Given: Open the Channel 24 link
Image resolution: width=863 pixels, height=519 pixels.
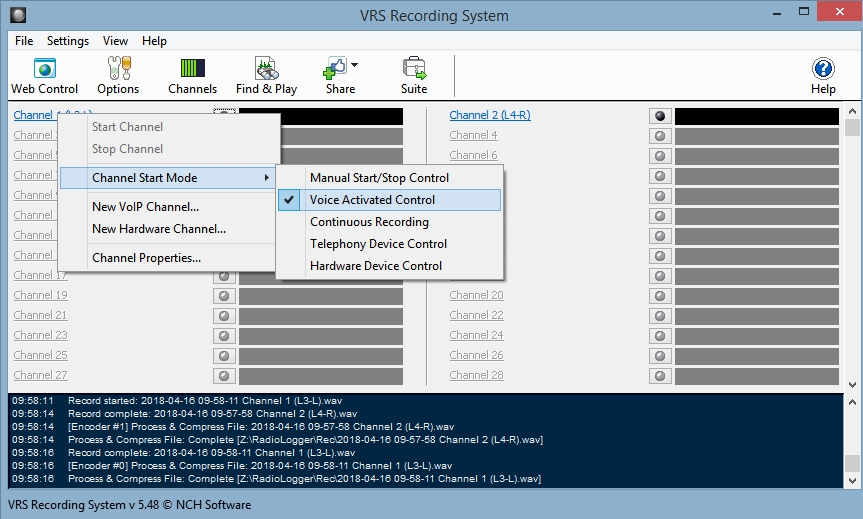Looking at the screenshot, I should coord(476,335).
